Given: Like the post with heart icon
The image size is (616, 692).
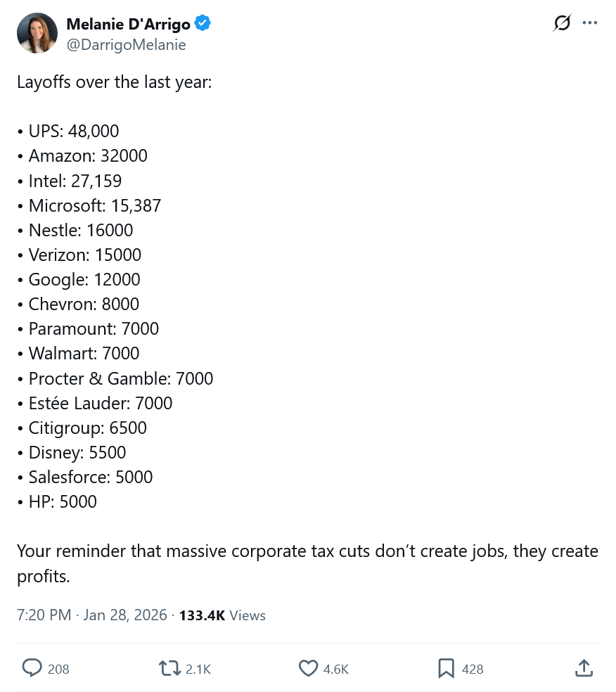Looking at the screenshot, I should pos(309,668).
